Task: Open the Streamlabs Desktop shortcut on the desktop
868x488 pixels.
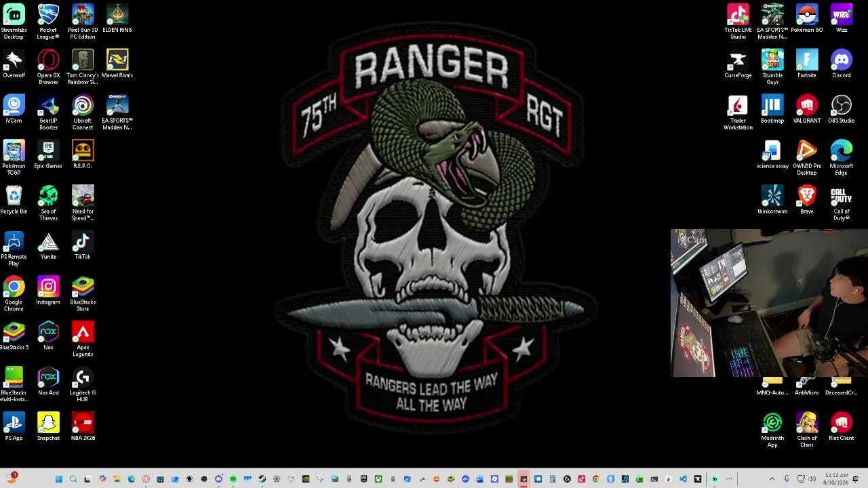Action: pyautogui.click(x=14, y=22)
